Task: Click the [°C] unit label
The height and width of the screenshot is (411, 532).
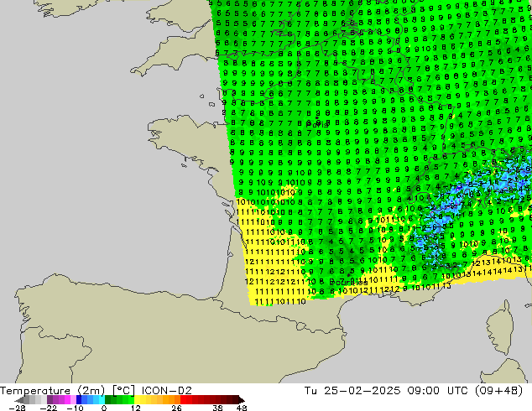Action: coord(123,391)
